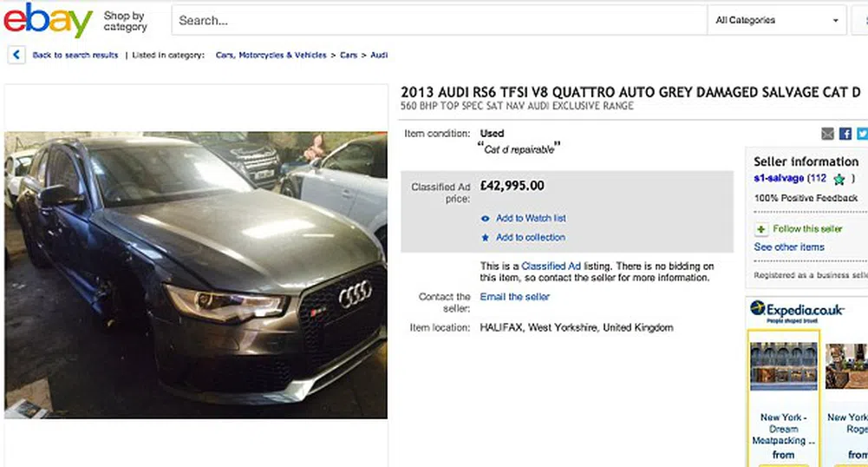Viewport: 868px width, 467px height.
Task: Open the Shop by category menu
Action: tap(125, 21)
